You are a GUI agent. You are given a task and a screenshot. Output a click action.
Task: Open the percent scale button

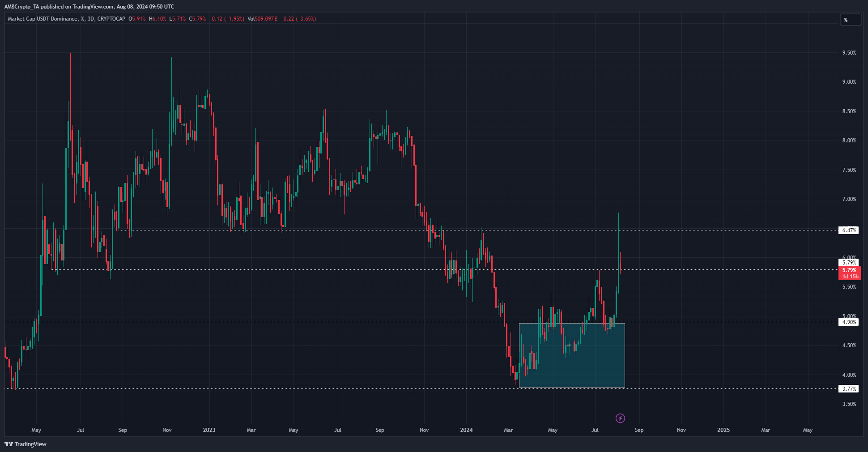pos(851,20)
